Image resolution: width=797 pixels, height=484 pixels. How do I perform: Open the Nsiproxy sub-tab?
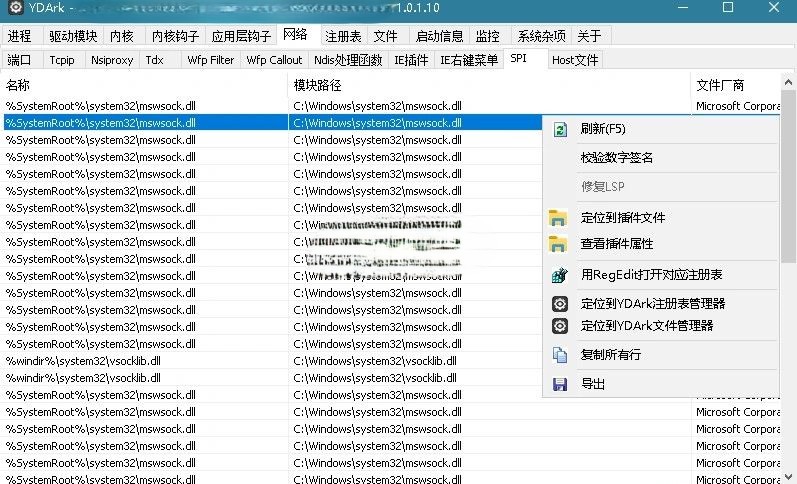112,60
